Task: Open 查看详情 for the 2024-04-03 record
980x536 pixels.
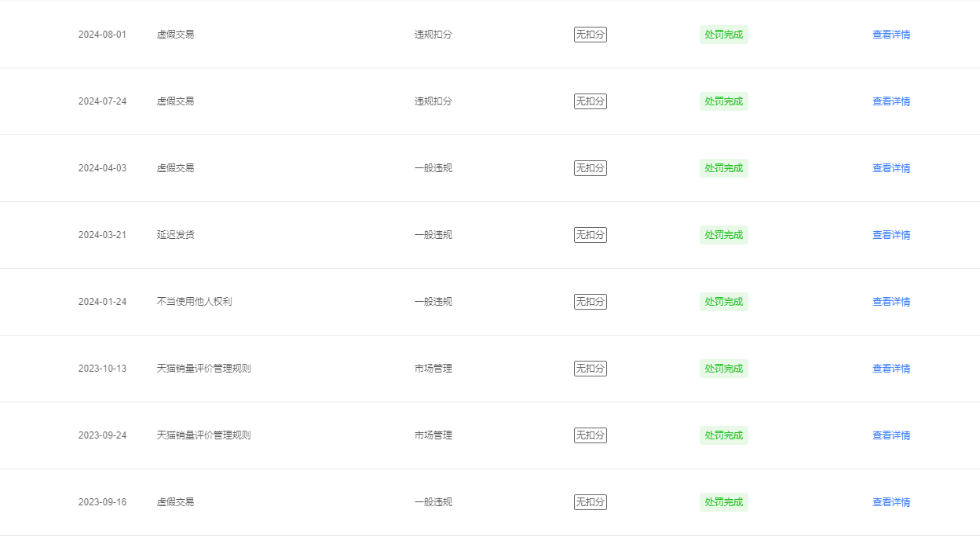Action: click(891, 168)
